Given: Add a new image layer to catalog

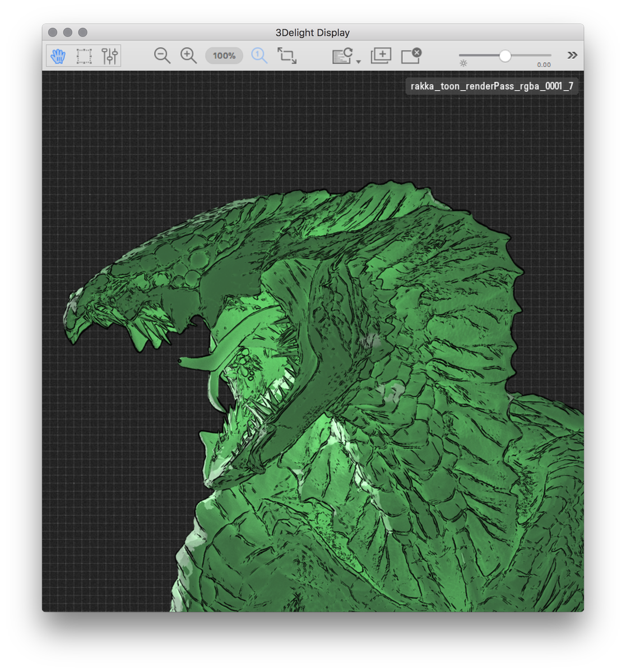Looking at the screenshot, I should pyautogui.click(x=381, y=55).
